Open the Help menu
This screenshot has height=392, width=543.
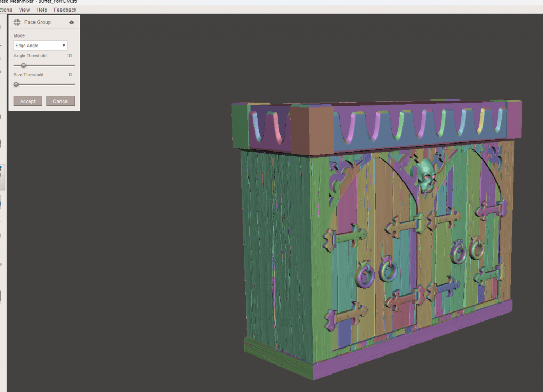tap(42, 10)
